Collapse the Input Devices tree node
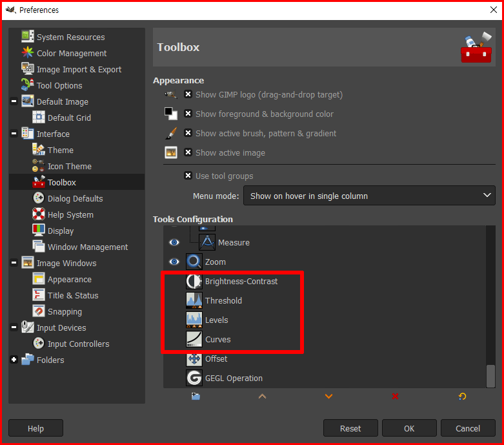Viewport: 504px width, 445px height. tap(14, 327)
